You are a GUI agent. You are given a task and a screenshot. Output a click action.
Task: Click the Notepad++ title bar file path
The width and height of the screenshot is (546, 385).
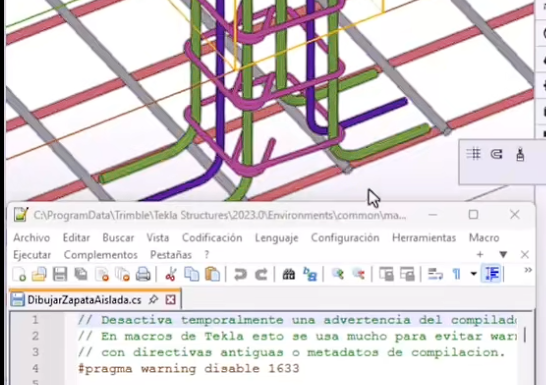[x=220, y=215]
